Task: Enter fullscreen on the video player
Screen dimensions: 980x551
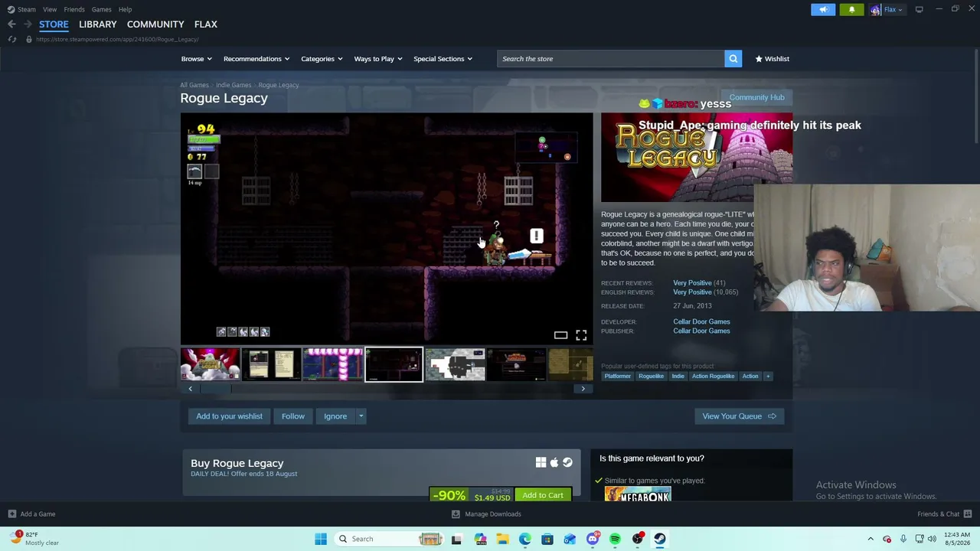Action: point(581,335)
